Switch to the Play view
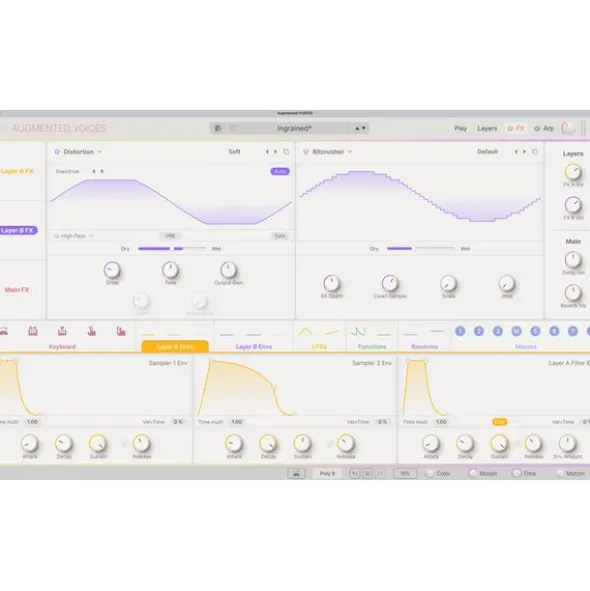This screenshot has width=590, height=591. [460, 128]
